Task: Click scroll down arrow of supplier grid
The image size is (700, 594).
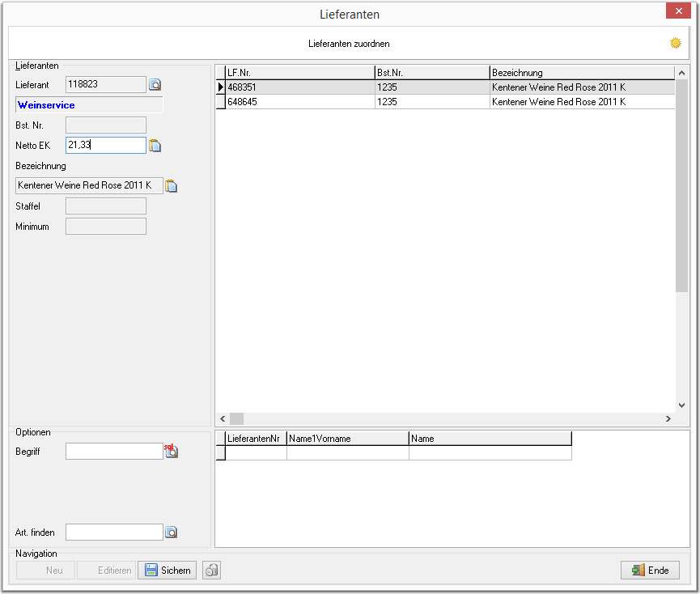Action: pos(681,405)
